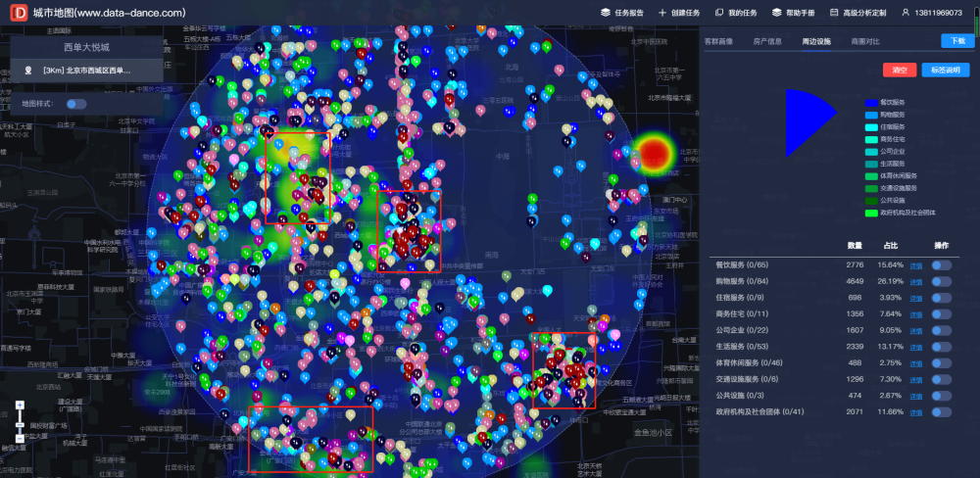The image size is (980, 478).
Task: Click the 西单大悦城 title
Action: [x=87, y=47]
